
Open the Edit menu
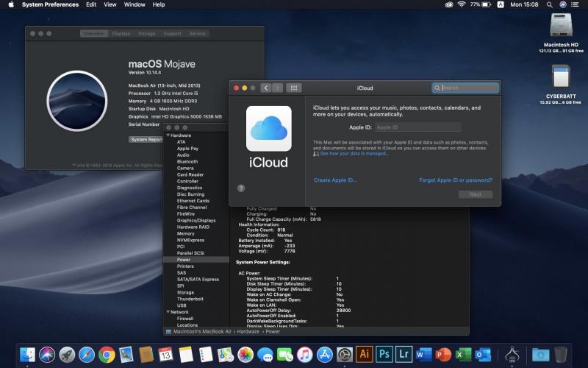tap(91, 4)
